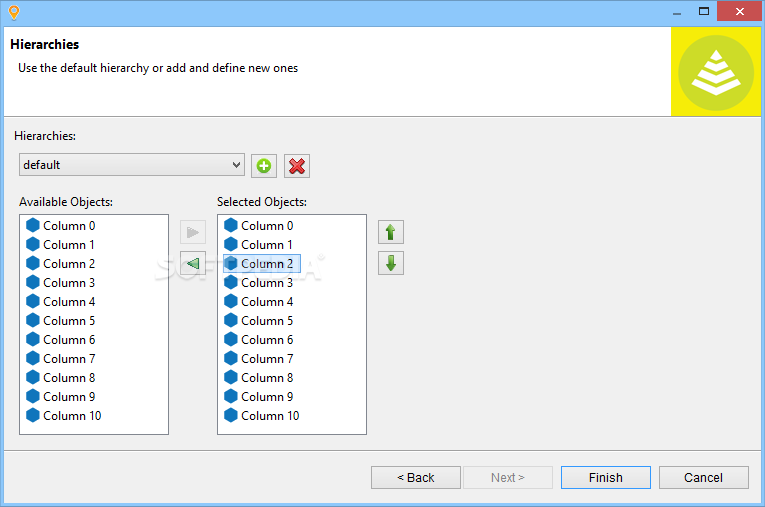Click the orange app icon in title bar
This screenshot has width=765, height=507.
point(14,12)
